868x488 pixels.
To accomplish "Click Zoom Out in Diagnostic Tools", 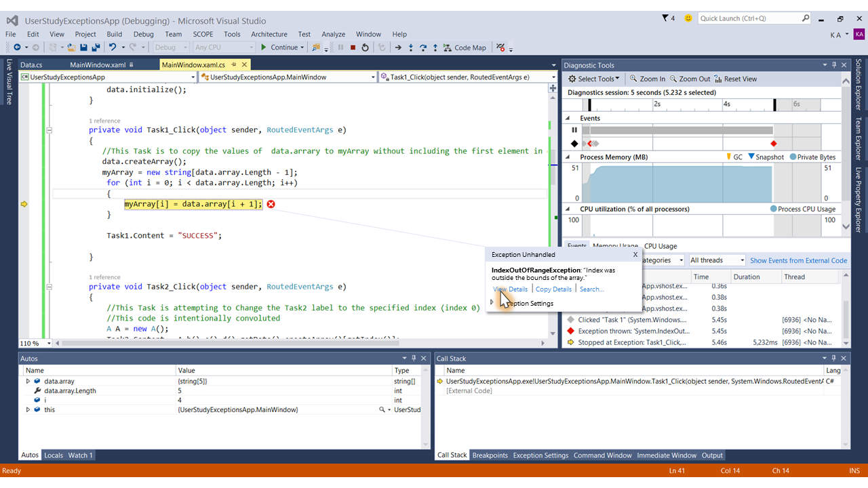I will [x=690, y=79].
